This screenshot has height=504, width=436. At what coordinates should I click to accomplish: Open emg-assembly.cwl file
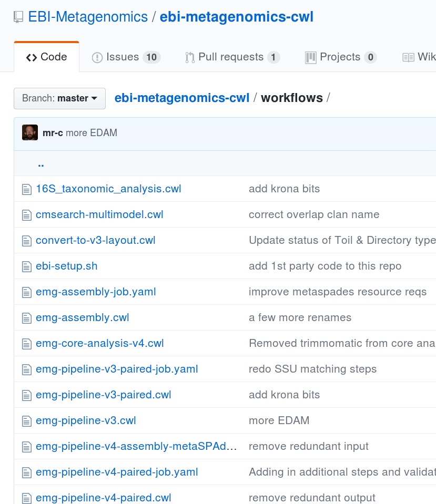point(83,317)
